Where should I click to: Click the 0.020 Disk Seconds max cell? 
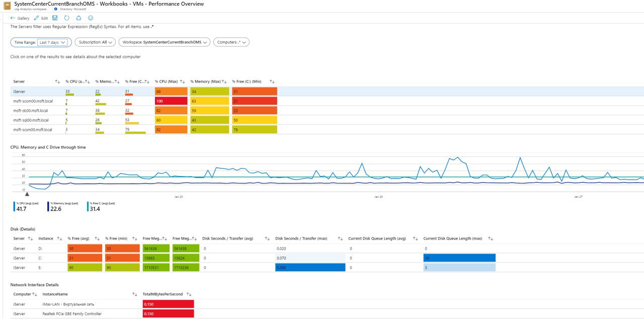pos(310,249)
